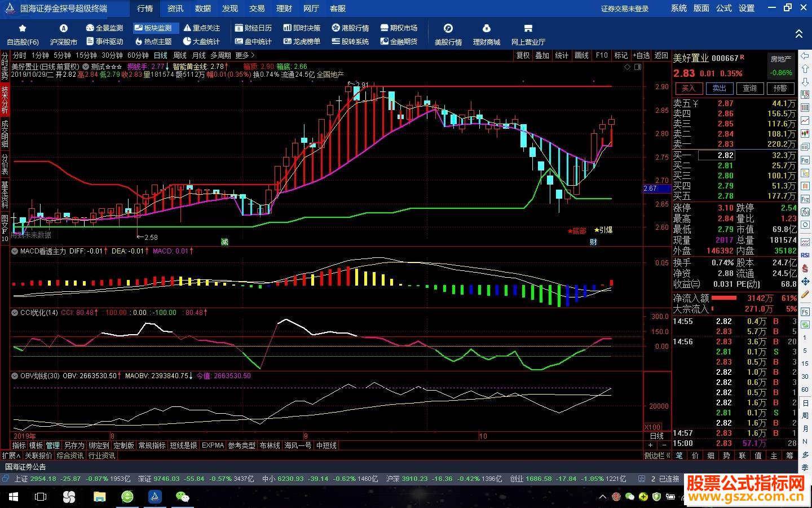Click the pencil drawing icon in right sidebar
The width and height of the screenshot is (812, 508).
[805, 294]
